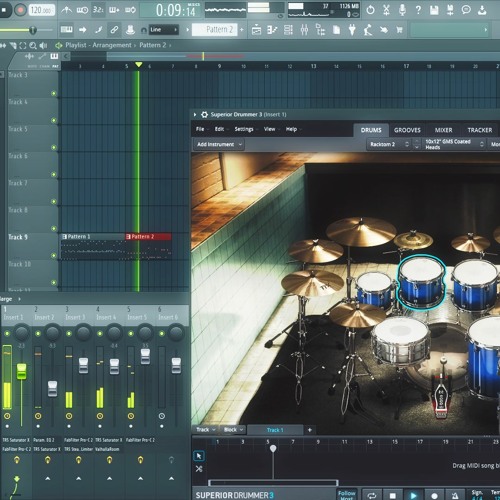Toggle wait for input to start playing
This screenshot has width=500, height=500.
pyautogui.click(x=82, y=10)
